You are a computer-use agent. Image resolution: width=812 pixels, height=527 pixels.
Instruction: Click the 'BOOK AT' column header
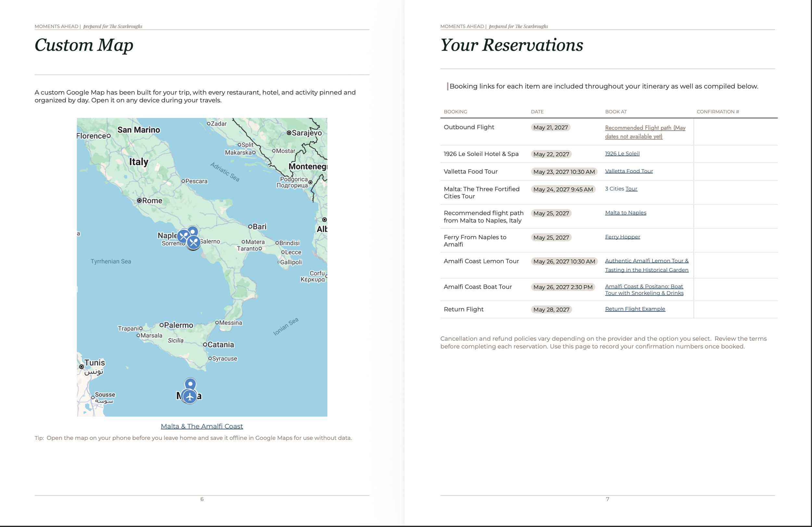[x=616, y=112]
